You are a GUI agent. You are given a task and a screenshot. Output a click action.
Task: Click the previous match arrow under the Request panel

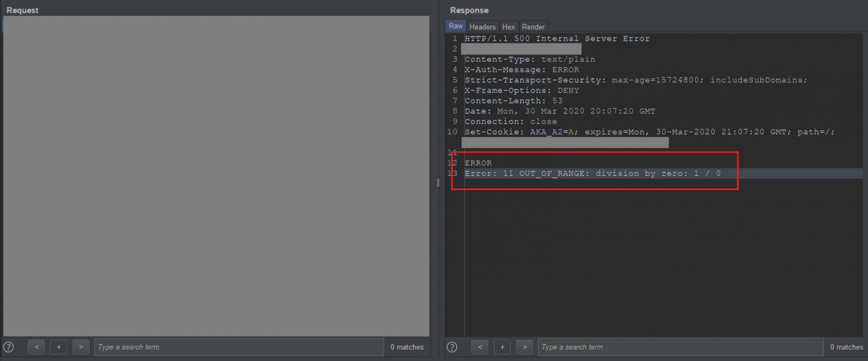point(36,347)
